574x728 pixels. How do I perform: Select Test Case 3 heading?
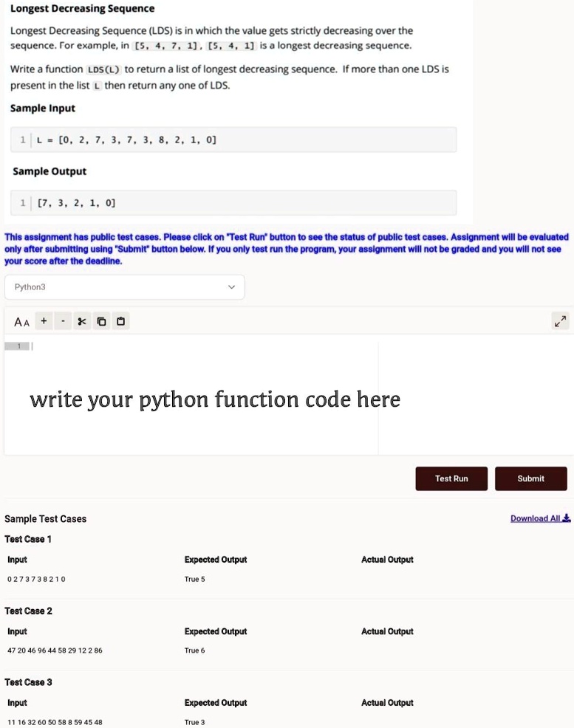click(28, 682)
